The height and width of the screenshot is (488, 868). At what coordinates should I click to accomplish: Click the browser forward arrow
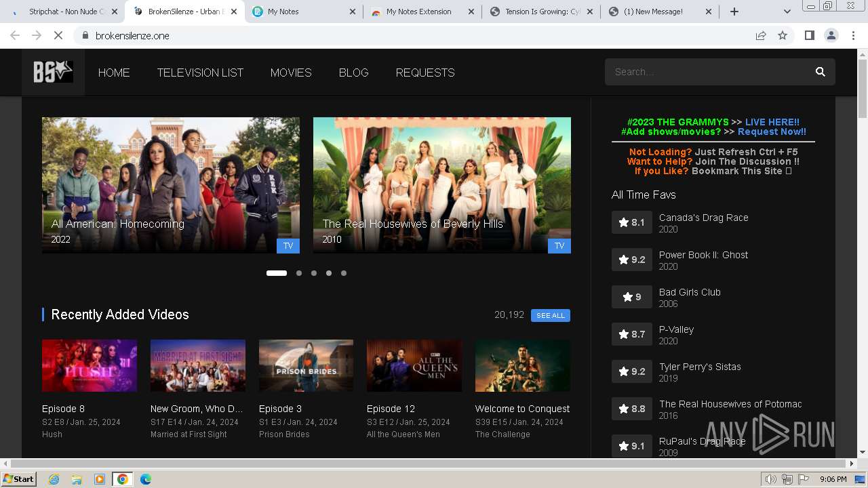coord(37,36)
